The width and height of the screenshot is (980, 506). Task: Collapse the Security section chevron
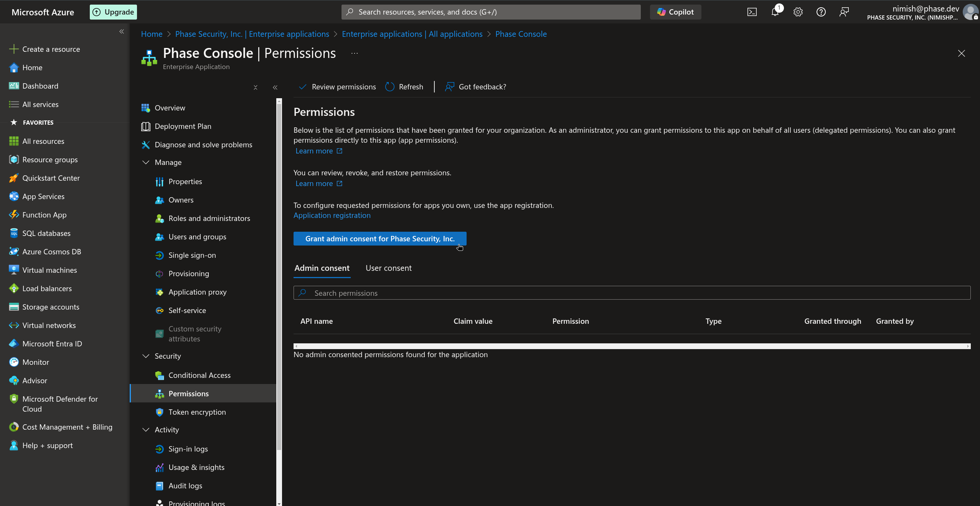pyautogui.click(x=146, y=356)
